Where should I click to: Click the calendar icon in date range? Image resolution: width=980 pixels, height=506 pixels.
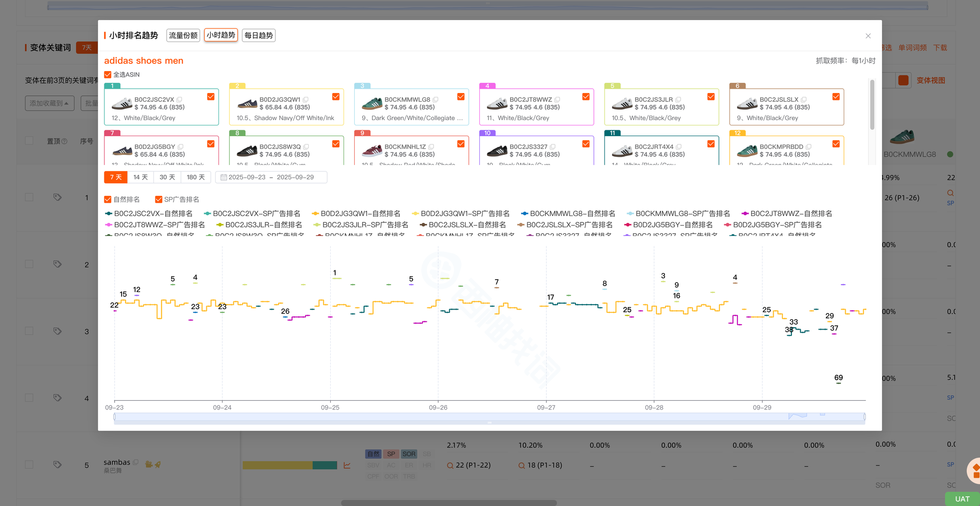pyautogui.click(x=223, y=177)
